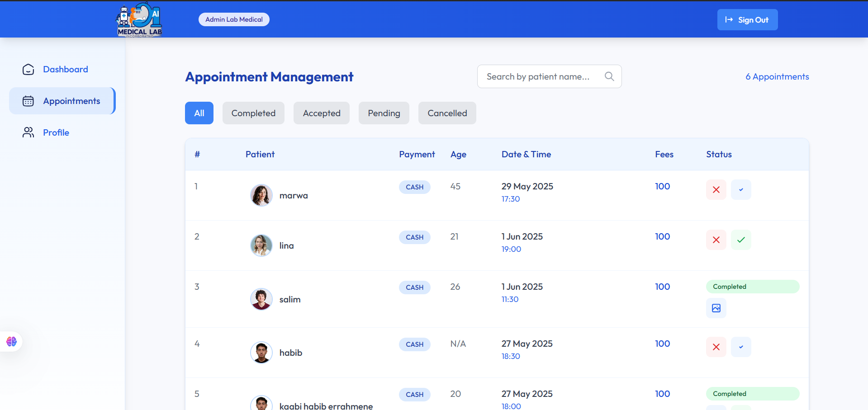868x410 pixels.
Task: Sign Out of the admin account
Action: pos(747,20)
